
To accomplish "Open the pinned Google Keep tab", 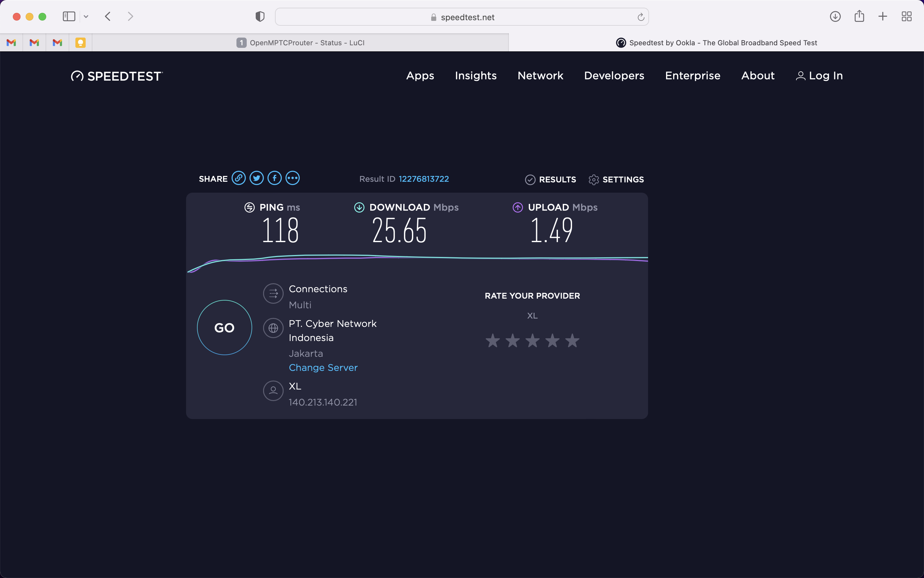I will coord(80,42).
